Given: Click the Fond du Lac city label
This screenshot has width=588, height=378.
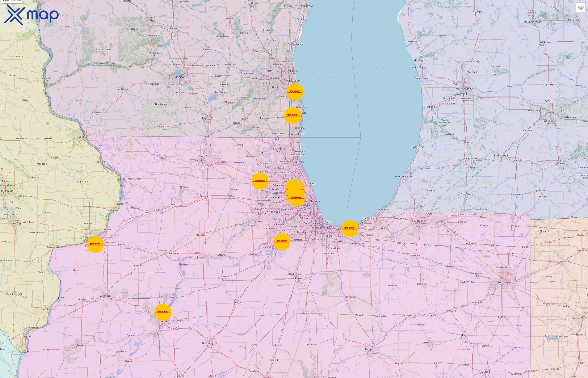Looking at the screenshot, I should click(x=252, y=3).
